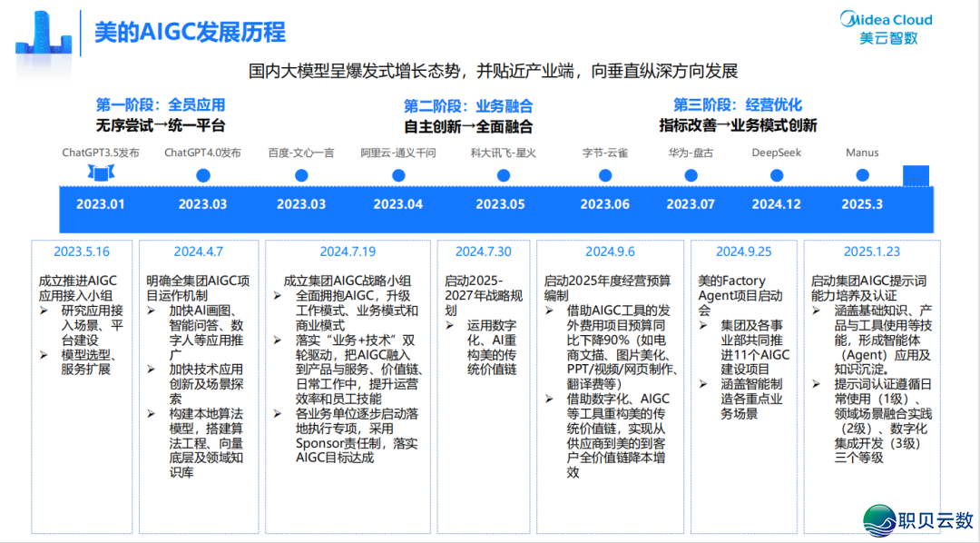
Task: Click the 2023.06 date on the timeline bar
Action: click(x=605, y=204)
